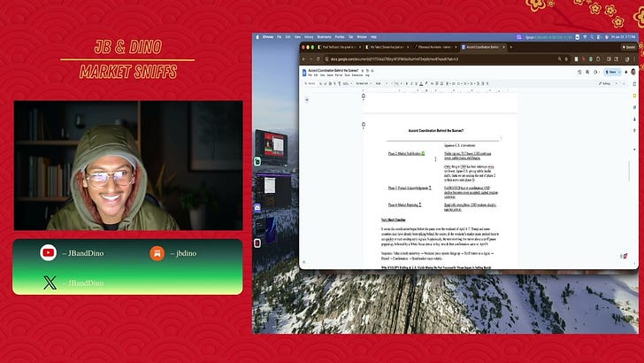This screenshot has height=363, width=644.
Task: Click the highlight color pen icon
Action: coord(425,83)
